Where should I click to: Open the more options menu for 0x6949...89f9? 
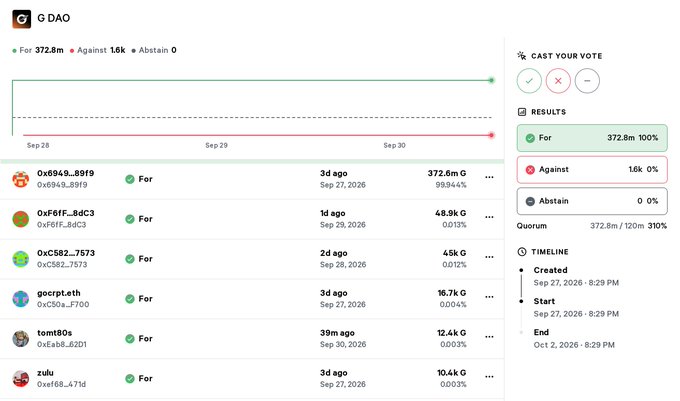coord(489,177)
